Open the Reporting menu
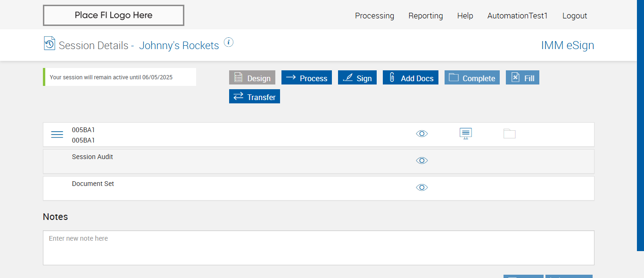The image size is (644, 278). pyautogui.click(x=426, y=16)
